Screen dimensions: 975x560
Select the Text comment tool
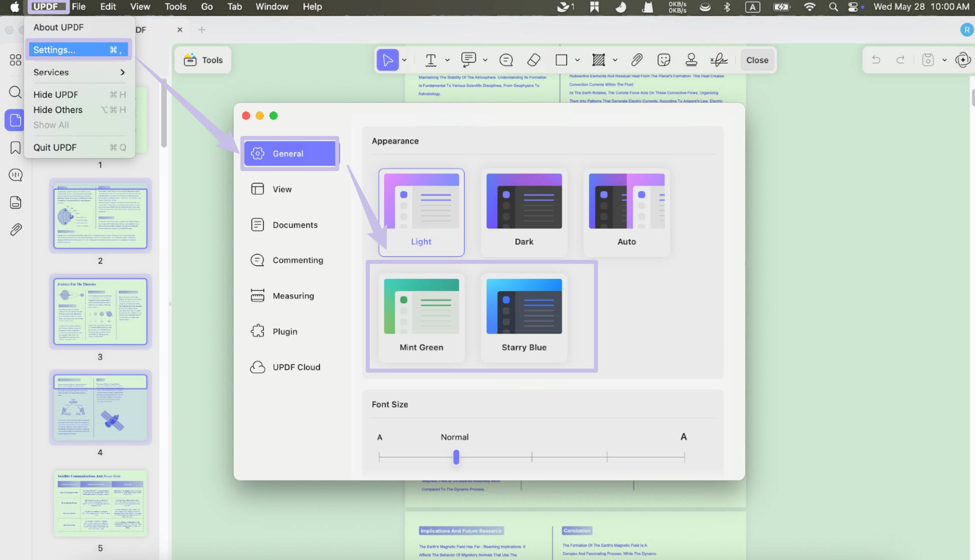[x=430, y=60]
